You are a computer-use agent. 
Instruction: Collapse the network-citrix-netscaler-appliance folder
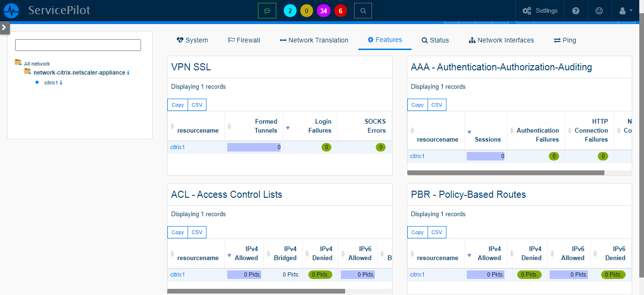pyautogui.click(x=27, y=73)
